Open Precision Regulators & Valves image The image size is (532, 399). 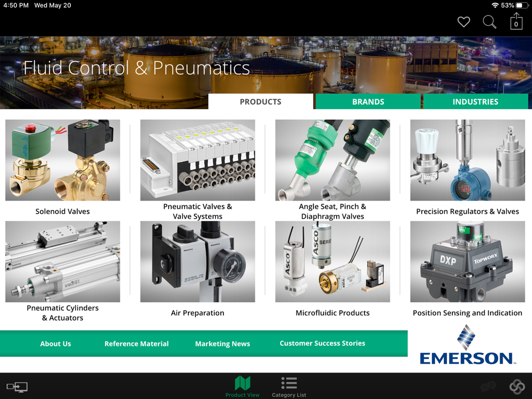tap(468, 160)
